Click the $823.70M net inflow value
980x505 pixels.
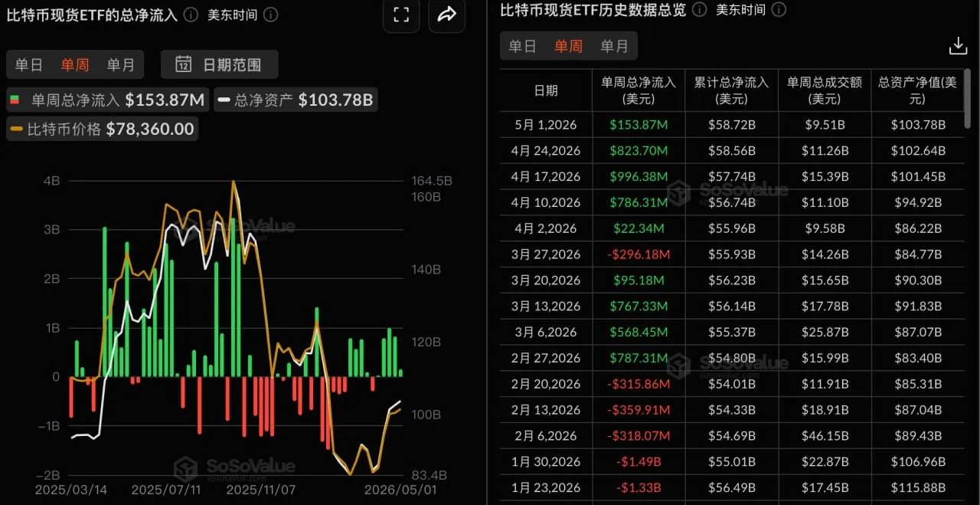point(639,151)
